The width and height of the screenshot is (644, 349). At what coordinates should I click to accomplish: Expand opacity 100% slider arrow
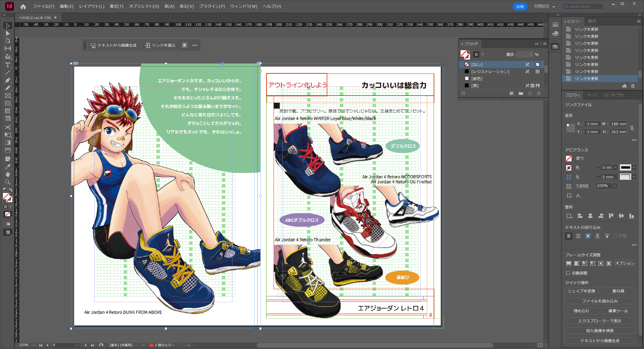coord(615,186)
